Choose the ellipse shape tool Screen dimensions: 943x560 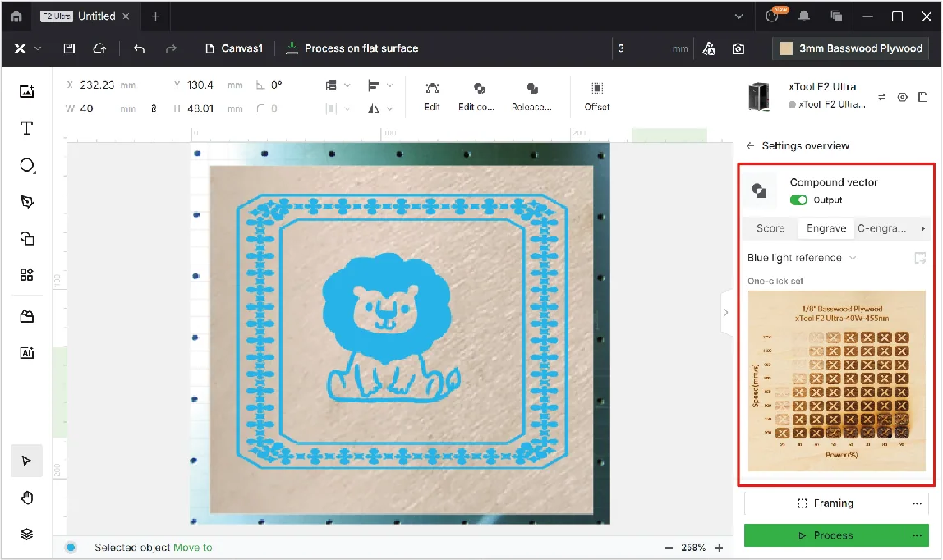coord(27,165)
